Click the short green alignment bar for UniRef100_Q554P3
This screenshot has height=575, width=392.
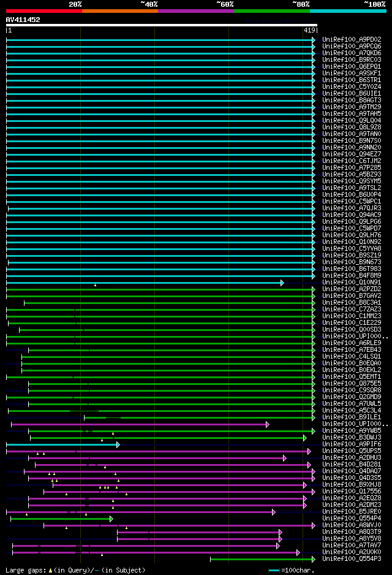pos(261,560)
